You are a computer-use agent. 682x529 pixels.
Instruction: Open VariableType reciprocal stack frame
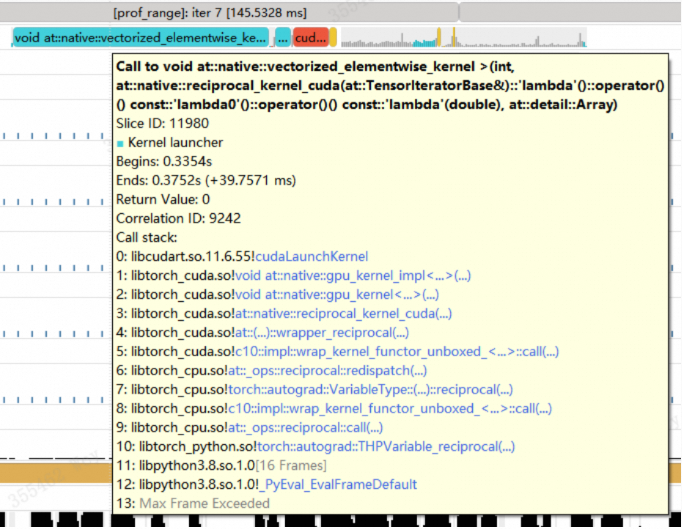(x=371, y=389)
